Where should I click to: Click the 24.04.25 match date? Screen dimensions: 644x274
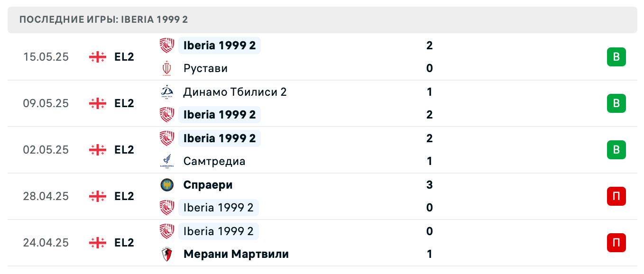pyautogui.click(x=46, y=243)
